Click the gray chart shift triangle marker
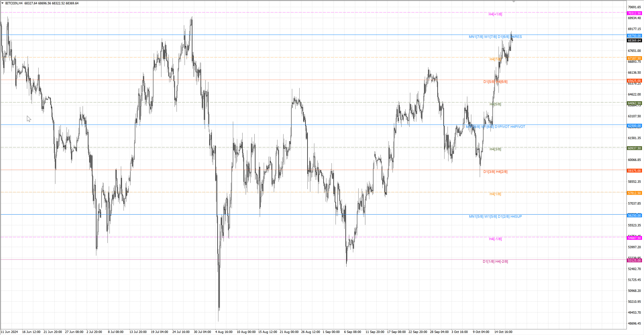 pyautogui.click(x=514, y=2)
